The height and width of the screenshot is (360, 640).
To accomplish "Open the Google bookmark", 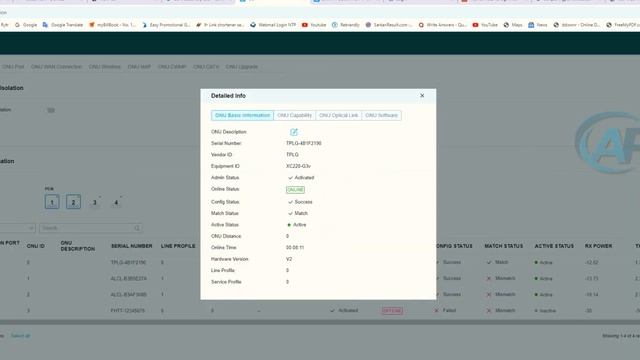I will pos(26,25).
